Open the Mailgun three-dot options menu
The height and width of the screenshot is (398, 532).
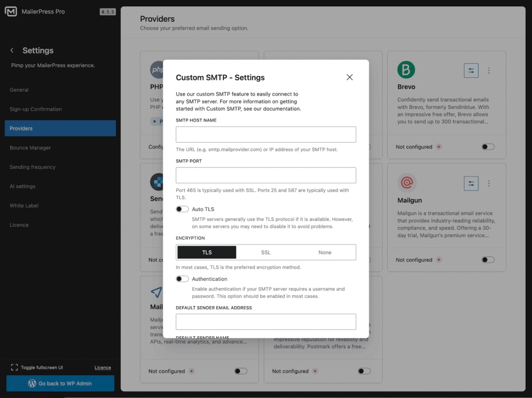point(488,184)
